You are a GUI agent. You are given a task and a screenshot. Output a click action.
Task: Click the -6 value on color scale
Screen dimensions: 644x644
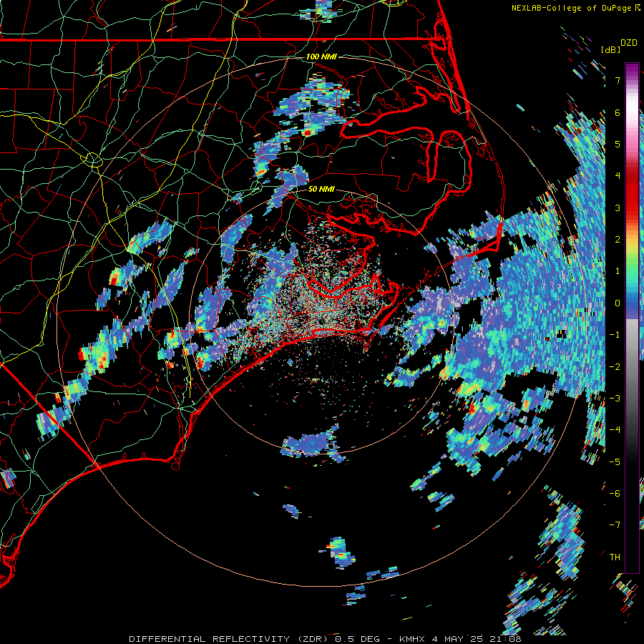615,494
